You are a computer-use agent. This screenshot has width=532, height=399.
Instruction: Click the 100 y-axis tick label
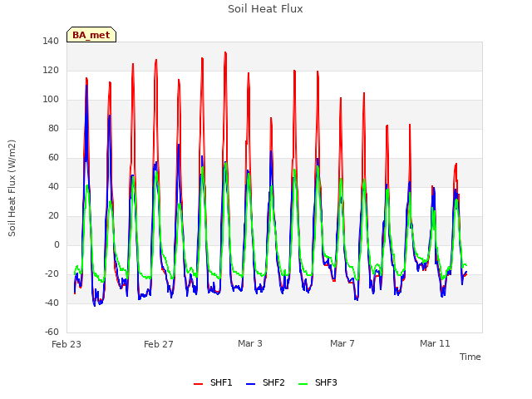tap(51, 100)
